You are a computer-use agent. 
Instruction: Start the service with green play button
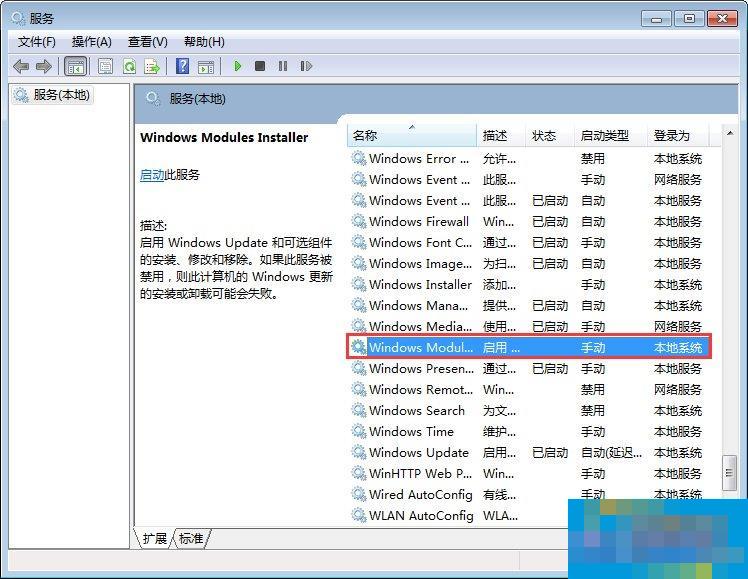[x=237, y=66]
